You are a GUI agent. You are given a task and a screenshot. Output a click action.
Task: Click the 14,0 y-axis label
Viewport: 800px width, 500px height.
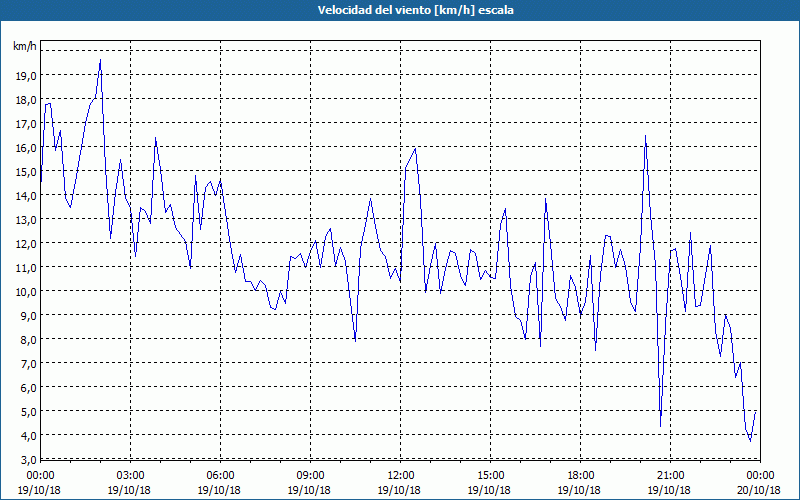coord(27,195)
